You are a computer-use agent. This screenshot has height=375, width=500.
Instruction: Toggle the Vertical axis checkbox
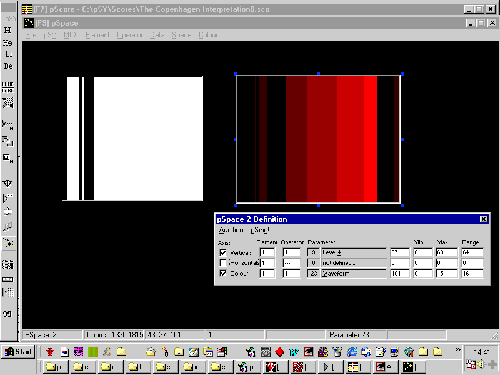(223, 252)
